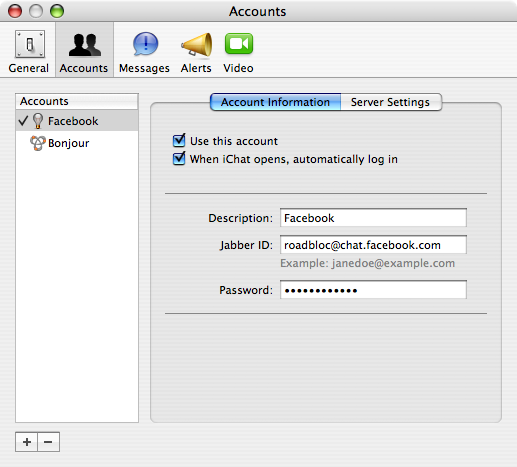Screen dimensions: 517x467
Task: Click the Facebook lightbulb account icon
Action: click(38, 121)
